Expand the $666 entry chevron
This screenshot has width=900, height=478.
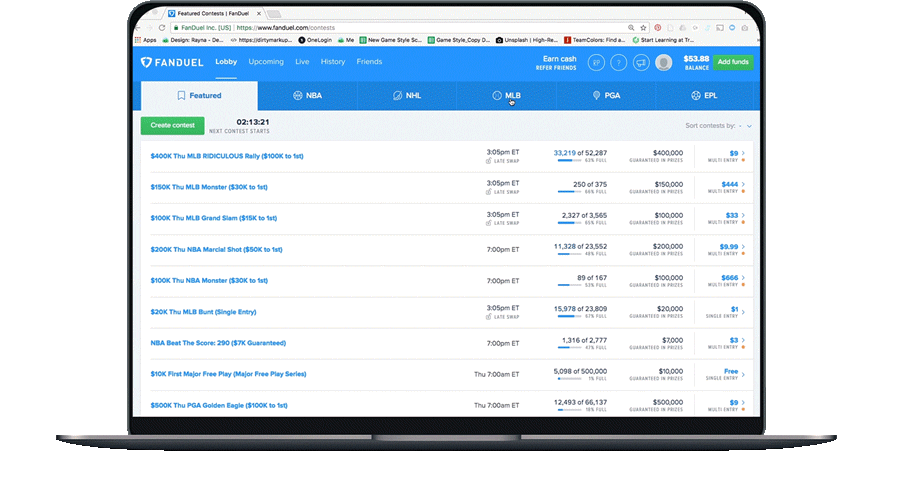coord(743,278)
